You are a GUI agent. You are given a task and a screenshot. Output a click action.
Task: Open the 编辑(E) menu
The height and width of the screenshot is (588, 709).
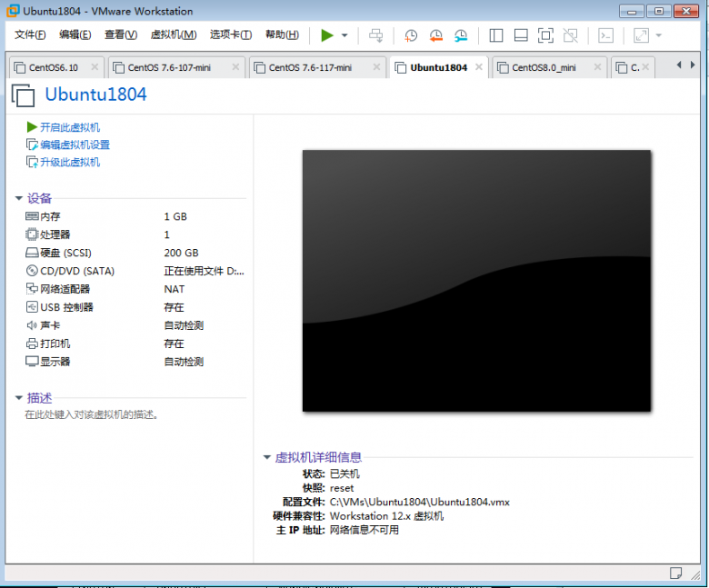(x=75, y=35)
